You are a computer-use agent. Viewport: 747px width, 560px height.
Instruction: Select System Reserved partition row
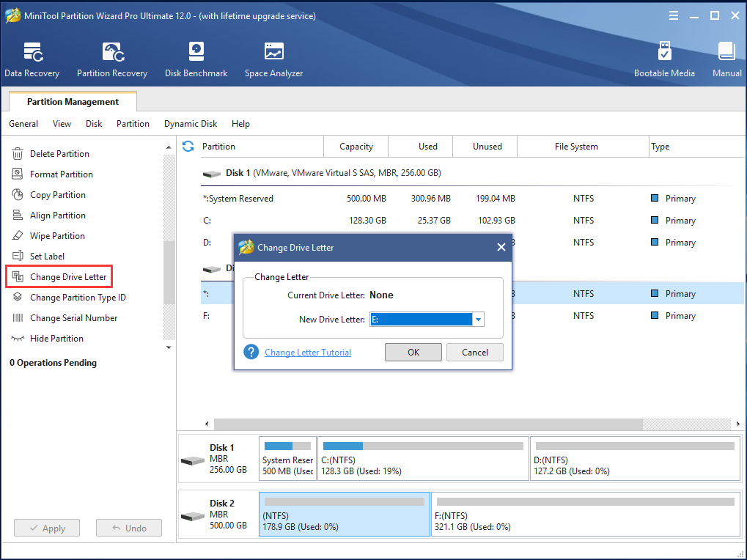[x=471, y=199]
